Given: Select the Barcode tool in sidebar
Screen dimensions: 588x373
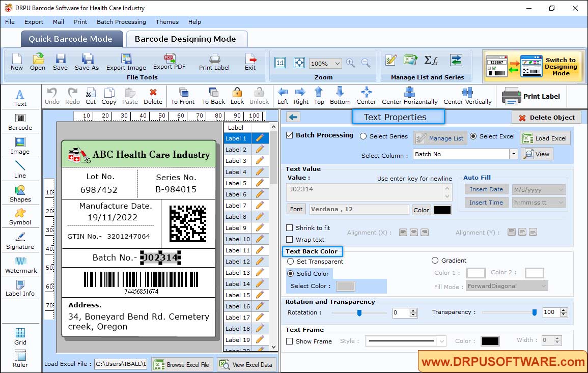Looking at the screenshot, I should pyautogui.click(x=20, y=122).
